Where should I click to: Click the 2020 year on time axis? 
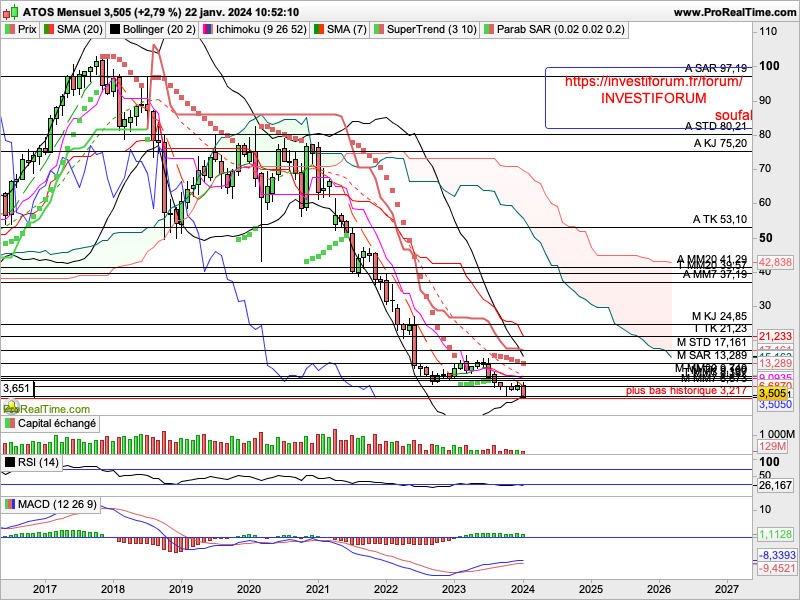[249, 589]
